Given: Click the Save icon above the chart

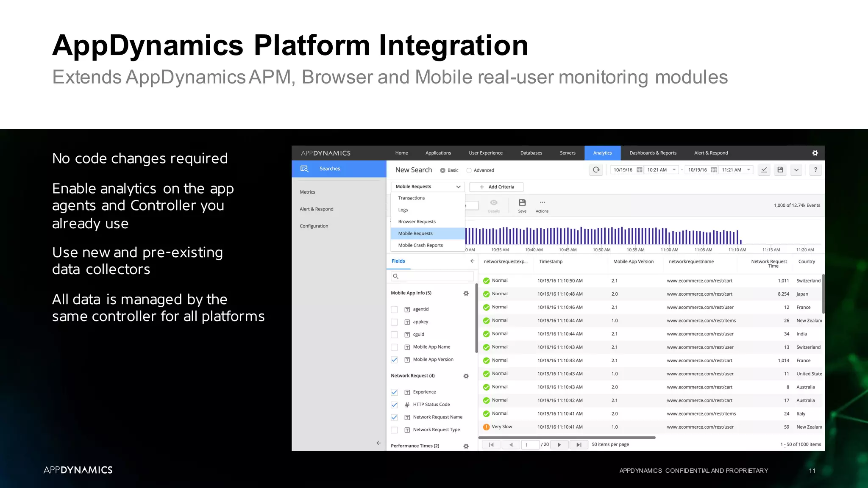Looking at the screenshot, I should click(x=522, y=202).
